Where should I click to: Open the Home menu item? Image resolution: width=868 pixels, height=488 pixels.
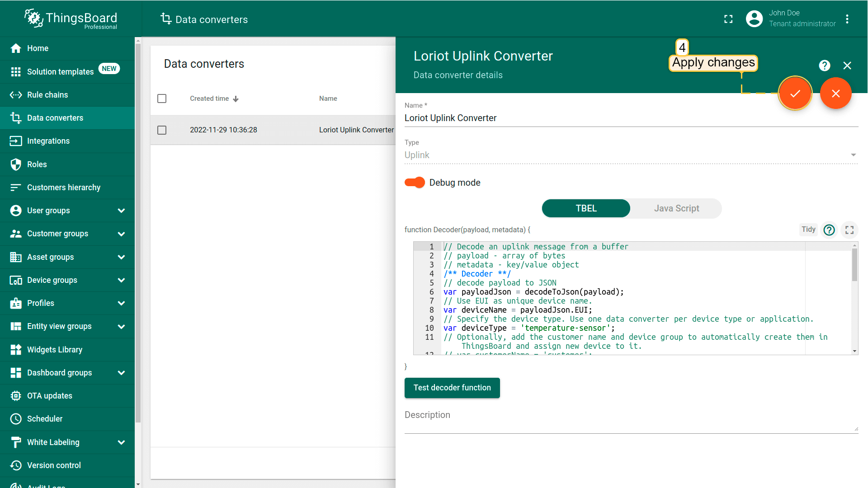(x=67, y=48)
